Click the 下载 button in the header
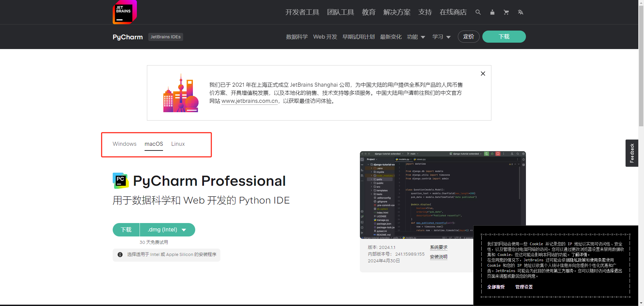Image resolution: width=644 pixels, height=306 pixels. tap(504, 37)
